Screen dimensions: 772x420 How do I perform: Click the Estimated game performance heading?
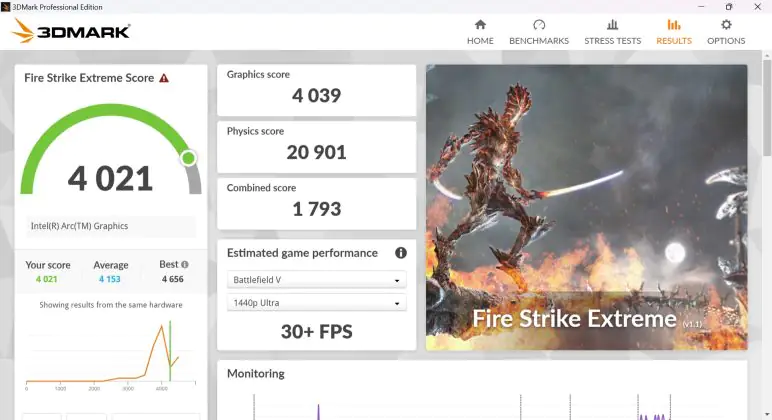tap(302, 253)
